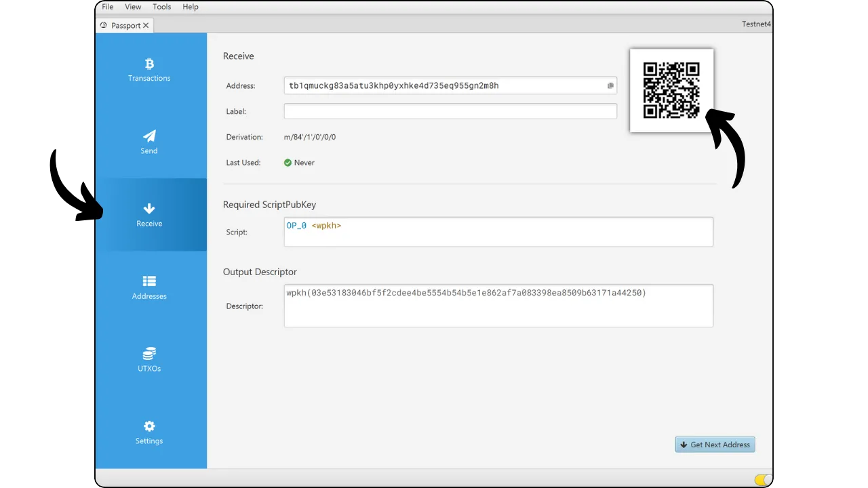Open the Tools menu
The image size is (868, 488).
tap(162, 7)
